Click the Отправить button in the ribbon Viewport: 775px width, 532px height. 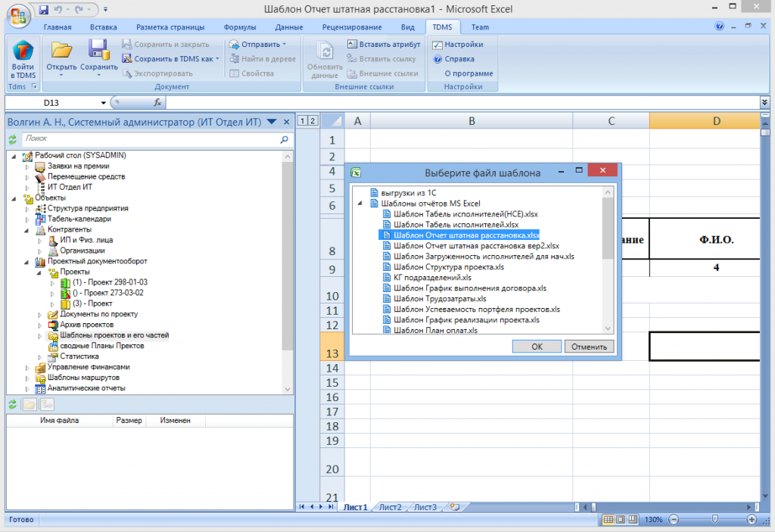(x=258, y=45)
